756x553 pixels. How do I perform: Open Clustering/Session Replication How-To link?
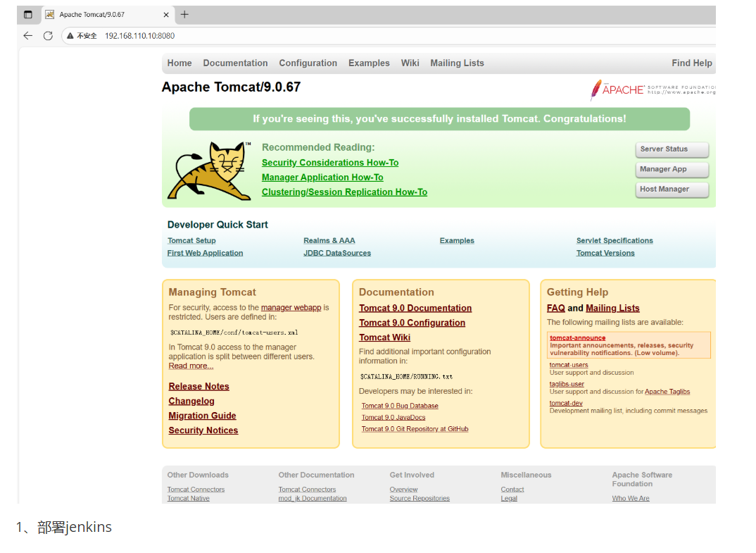(344, 192)
